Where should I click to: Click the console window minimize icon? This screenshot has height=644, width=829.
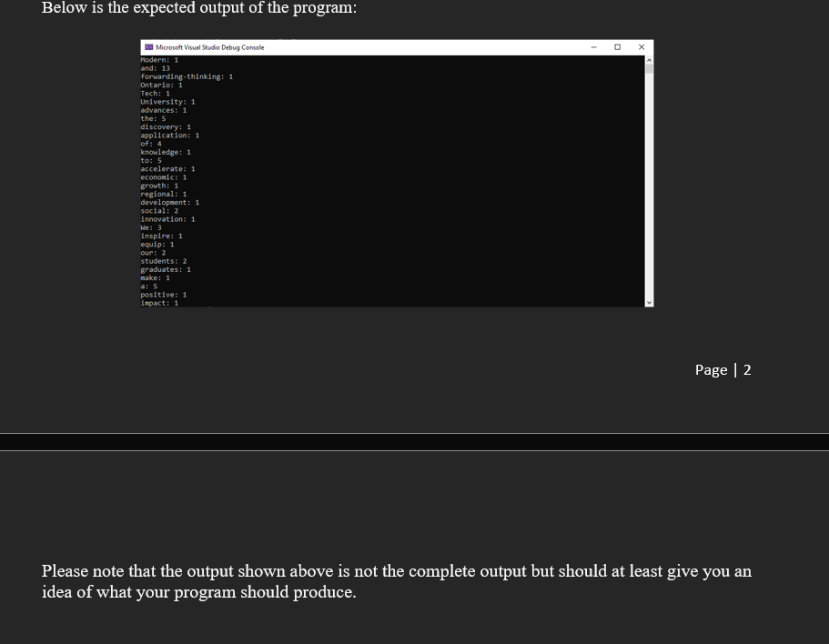tap(592, 45)
